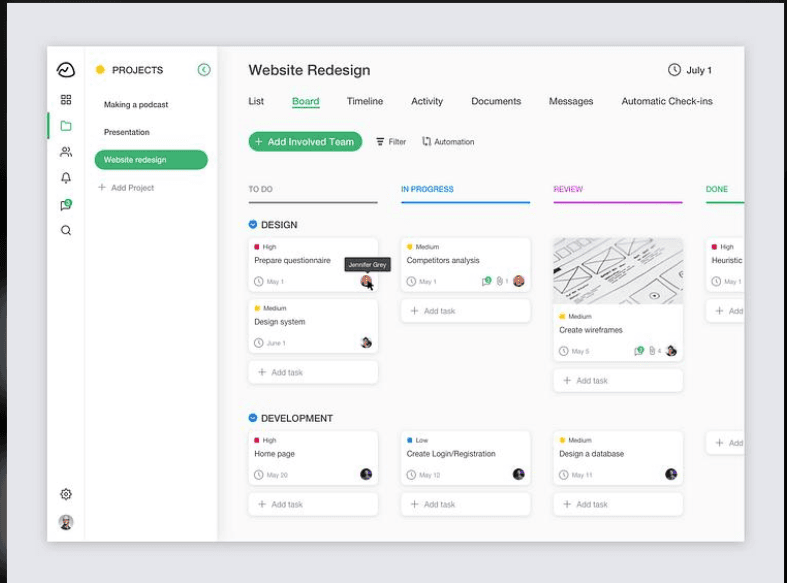The height and width of the screenshot is (583, 787).
Task: Click comments icon on Competitors analysis card
Action: [x=486, y=281]
